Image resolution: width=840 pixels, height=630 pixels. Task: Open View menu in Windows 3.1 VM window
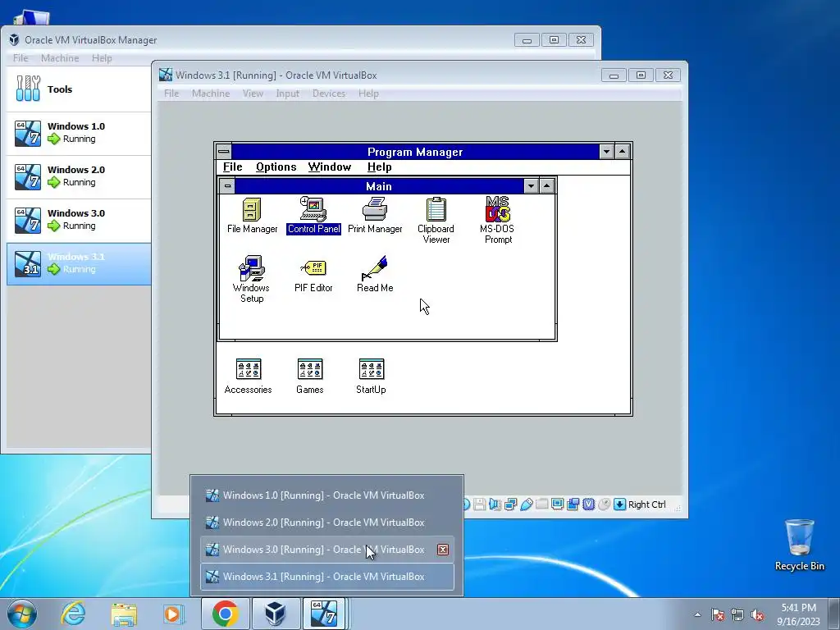(253, 94)
